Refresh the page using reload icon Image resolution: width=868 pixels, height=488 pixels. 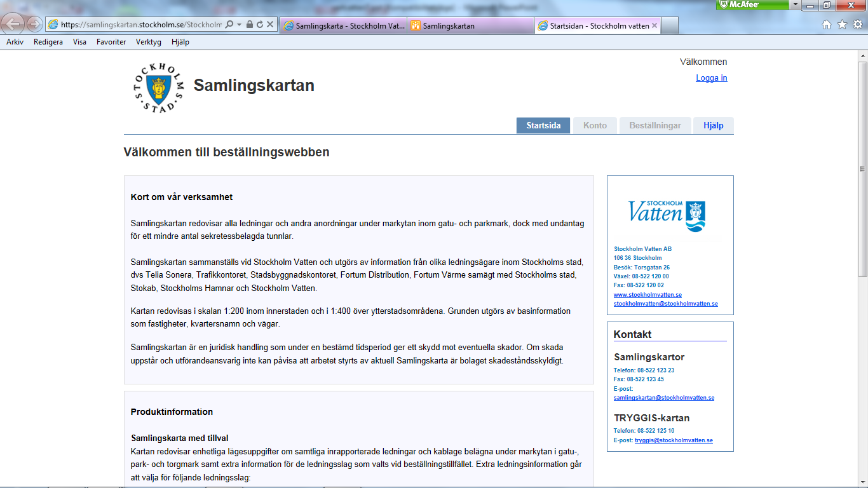click(x=259, y=25)
